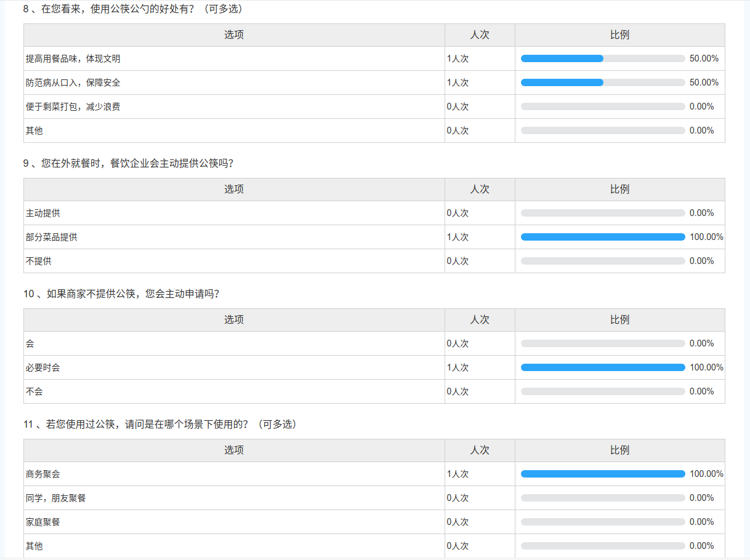Click question 9 title about 餐饮企业主动提供公筷
750x560 pixels.
click(129, 164)
